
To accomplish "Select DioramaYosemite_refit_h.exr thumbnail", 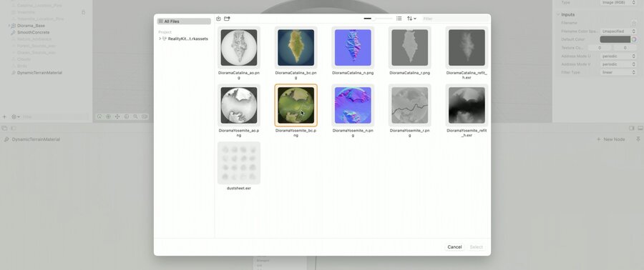I will 467,105.
